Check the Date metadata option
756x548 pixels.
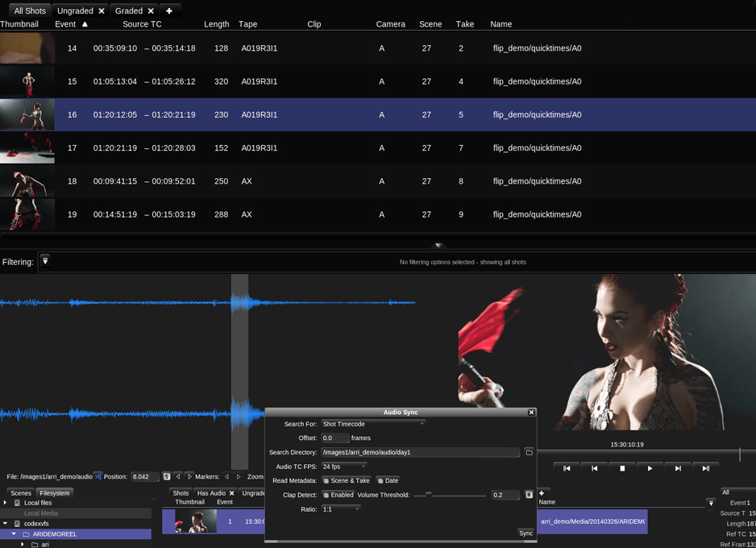point(380,481)
